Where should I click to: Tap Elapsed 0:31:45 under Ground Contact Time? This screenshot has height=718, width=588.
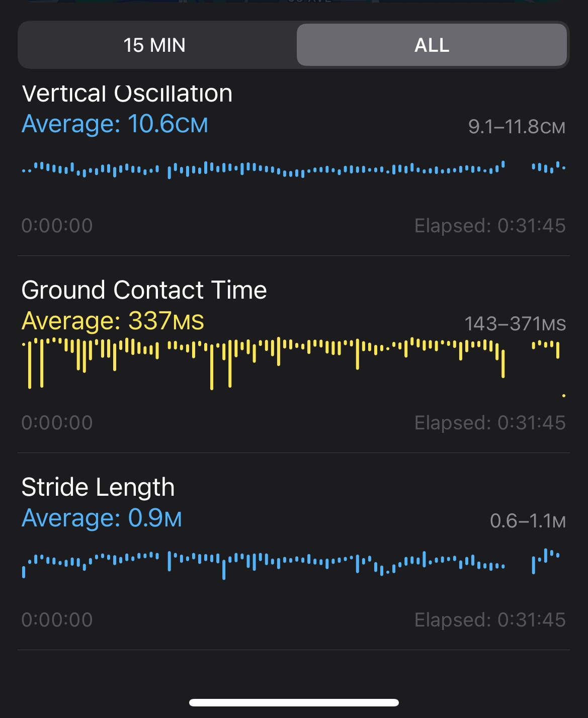click(x=490, y=423)
